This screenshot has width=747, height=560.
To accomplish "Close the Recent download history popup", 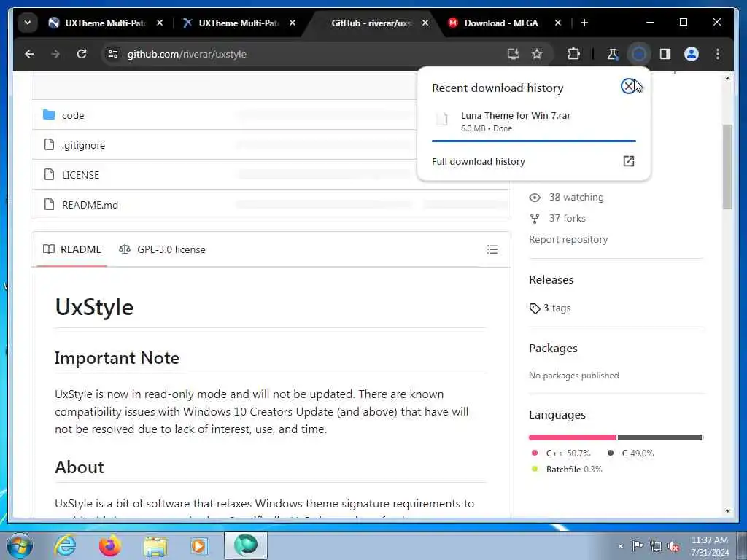I will [x=628, y=86].
